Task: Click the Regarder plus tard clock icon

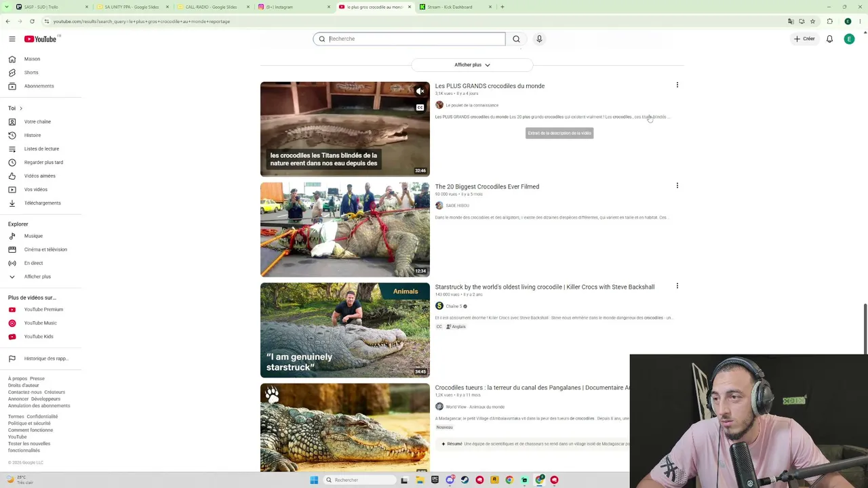Action: (12, 163)
